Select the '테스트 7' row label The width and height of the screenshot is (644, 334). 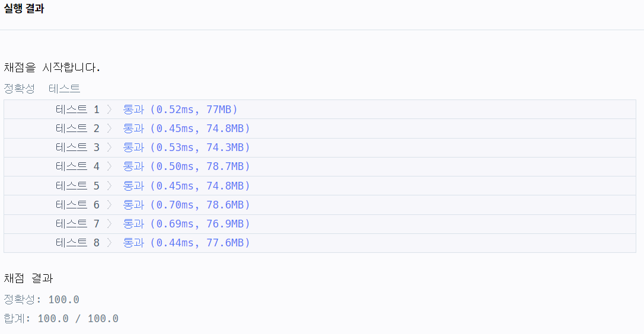(78, 224)
